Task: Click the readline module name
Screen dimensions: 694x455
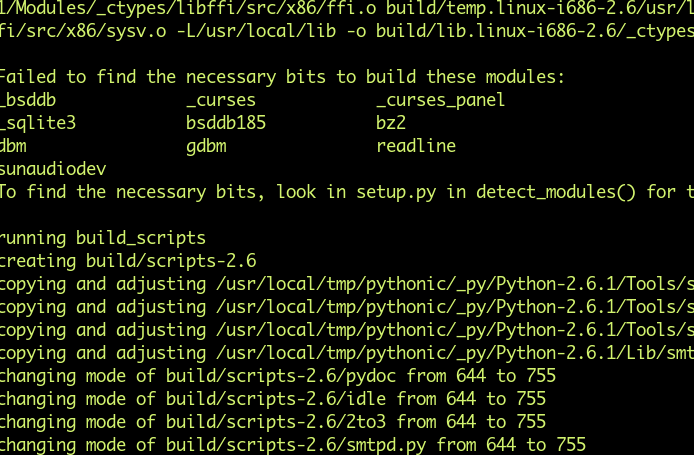Action: pyautogui.click(x=416, y=146)
